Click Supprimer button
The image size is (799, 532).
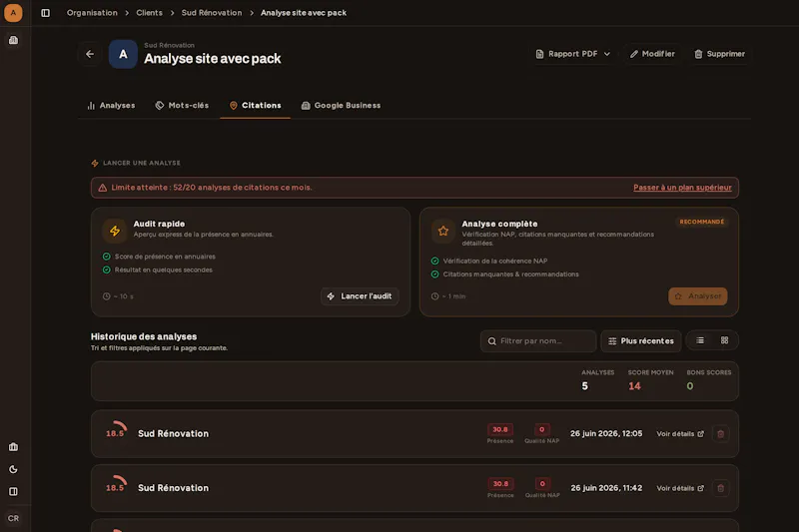[719, 54]
